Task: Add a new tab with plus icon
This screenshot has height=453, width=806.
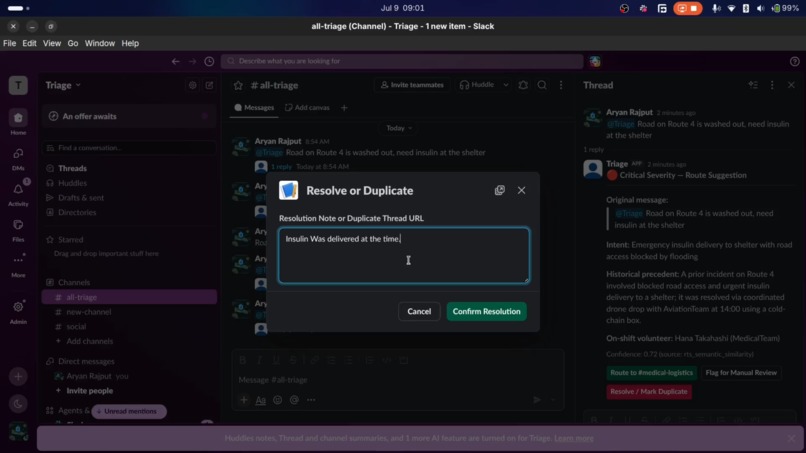Action: [x=344, y=107]
